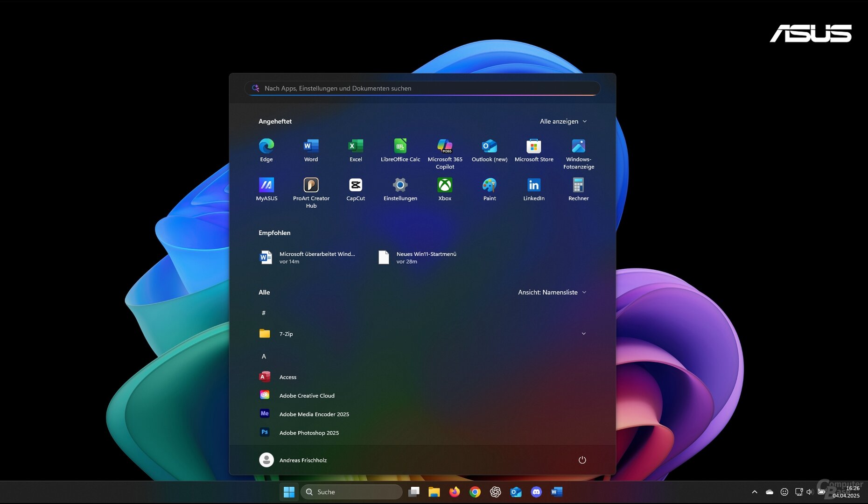This screenshot has height=504, width=868.
Task: Launch Microsoft 365 Copilot
Action: (445, 154)
